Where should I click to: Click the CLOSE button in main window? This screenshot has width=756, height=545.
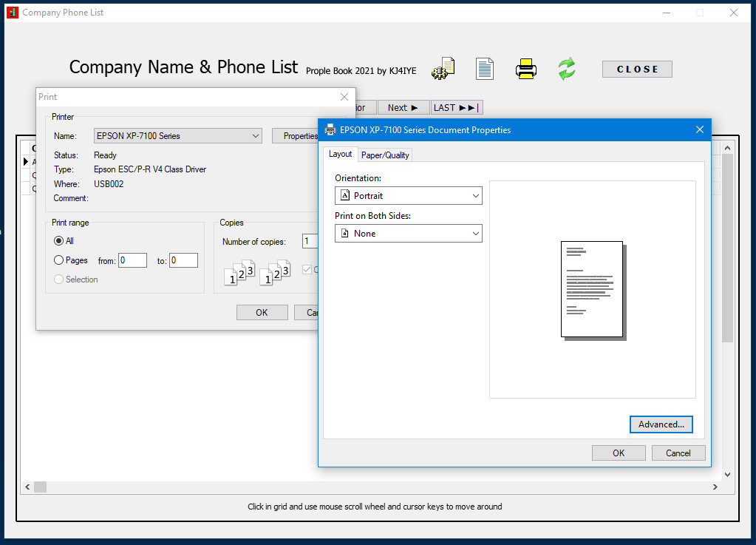click(637, 69)
